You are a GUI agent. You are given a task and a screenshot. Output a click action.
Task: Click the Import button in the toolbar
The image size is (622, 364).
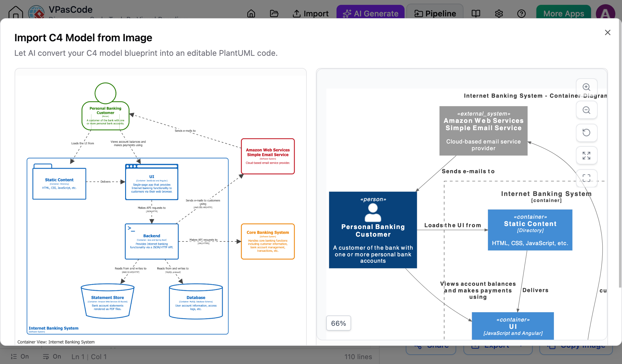point(310,14)
